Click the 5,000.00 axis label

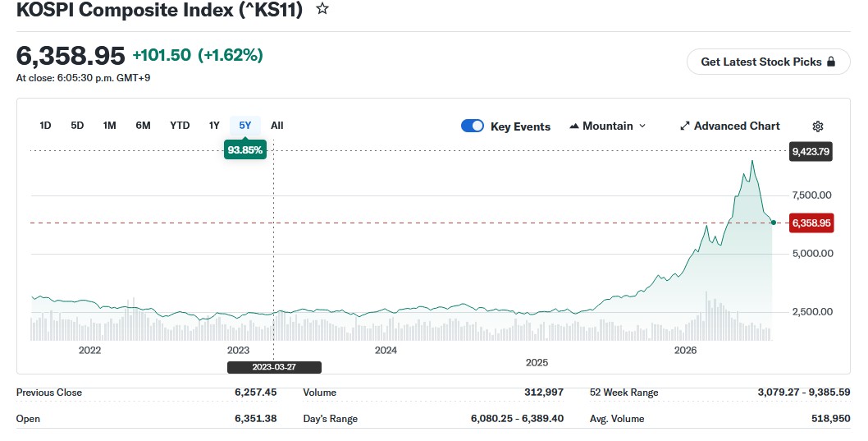[x=812, y=254]
